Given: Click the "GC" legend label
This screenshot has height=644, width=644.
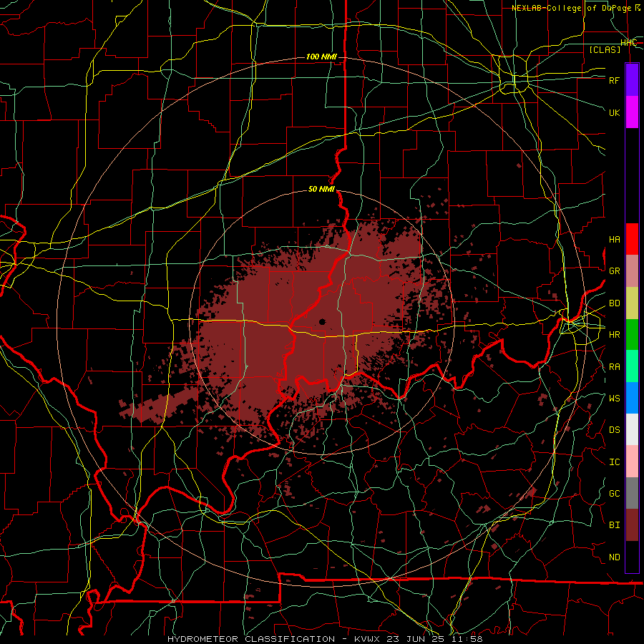Looking at the screenshot, I should 614,493.
